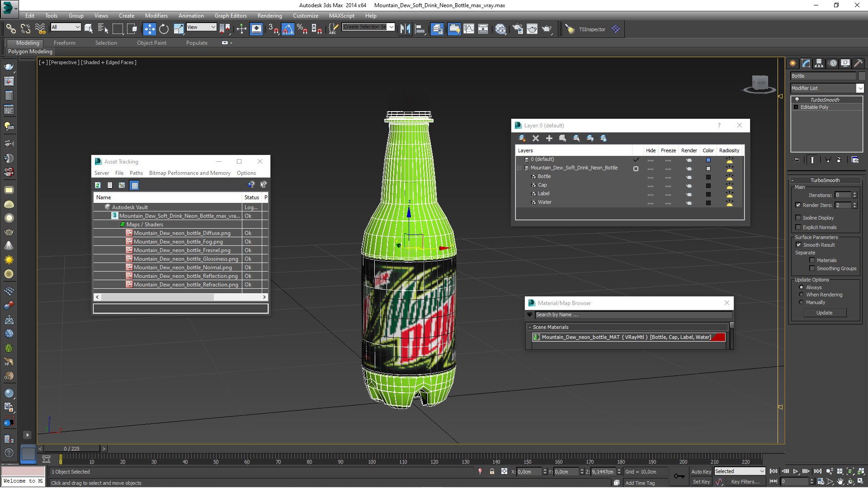Screen dimensions: 868x488
Task: Click Go to End playback button
Action: (817, 471)
